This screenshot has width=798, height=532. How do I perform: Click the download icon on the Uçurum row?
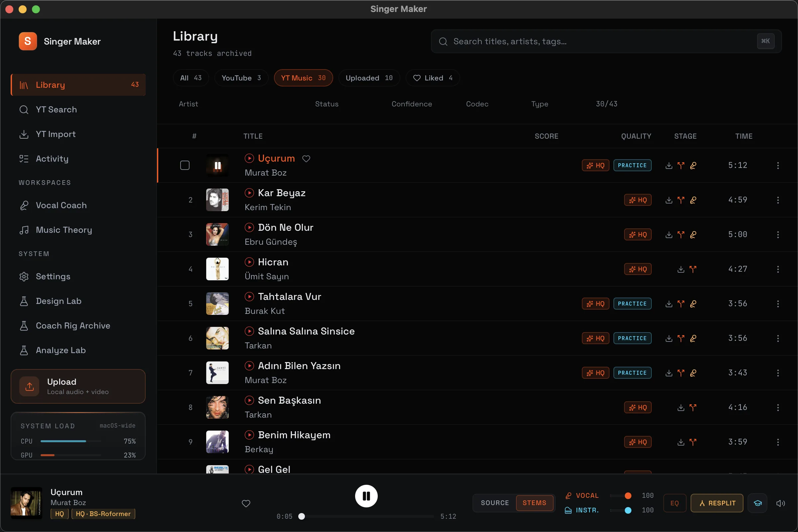tap(669, 165)
